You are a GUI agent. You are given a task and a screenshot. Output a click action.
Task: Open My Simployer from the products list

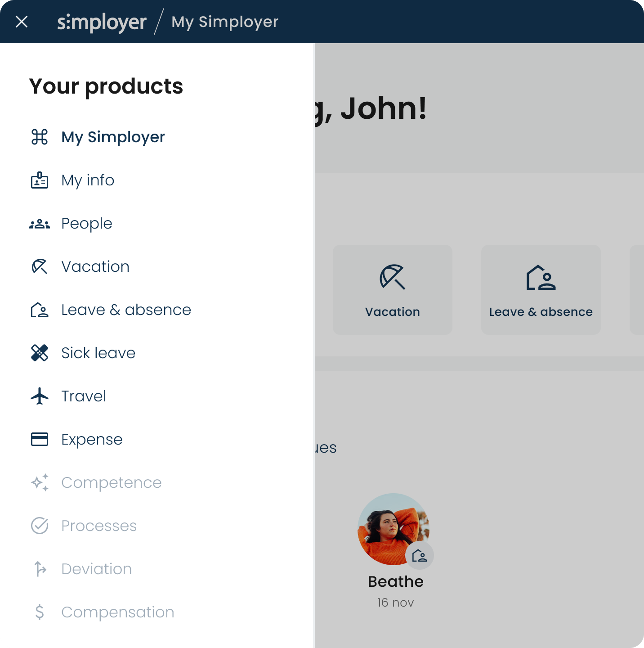pos(113,137)
